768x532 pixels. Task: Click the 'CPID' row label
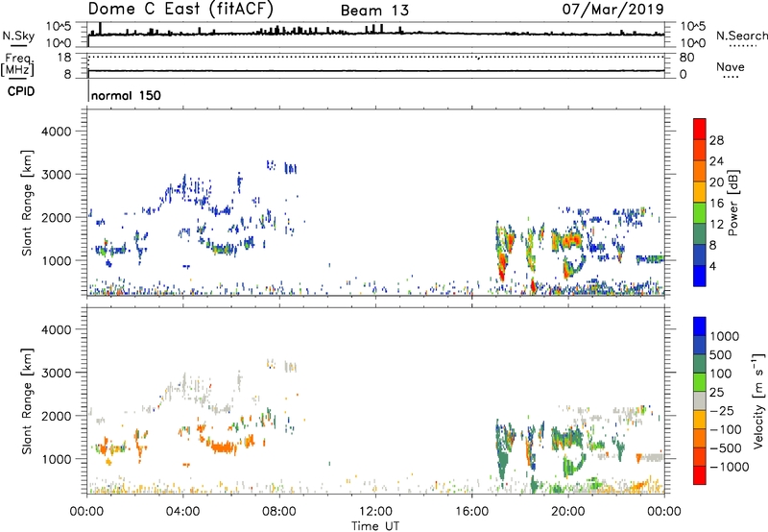click(x=21, y=91)
